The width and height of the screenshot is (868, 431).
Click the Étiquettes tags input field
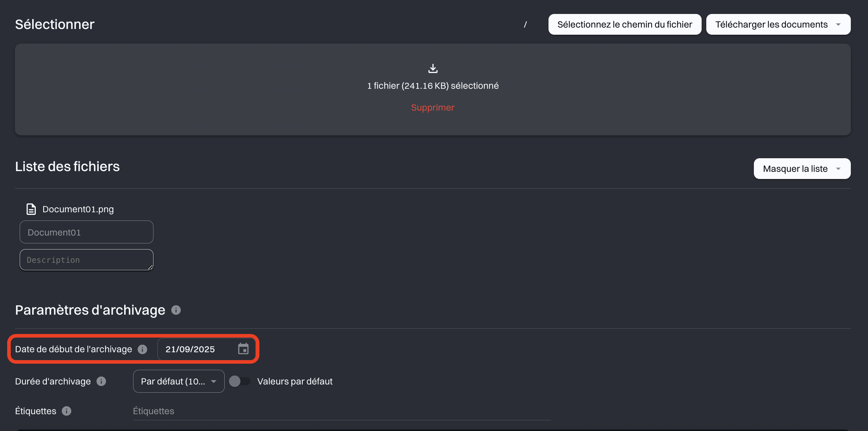(x=342, y=411)
